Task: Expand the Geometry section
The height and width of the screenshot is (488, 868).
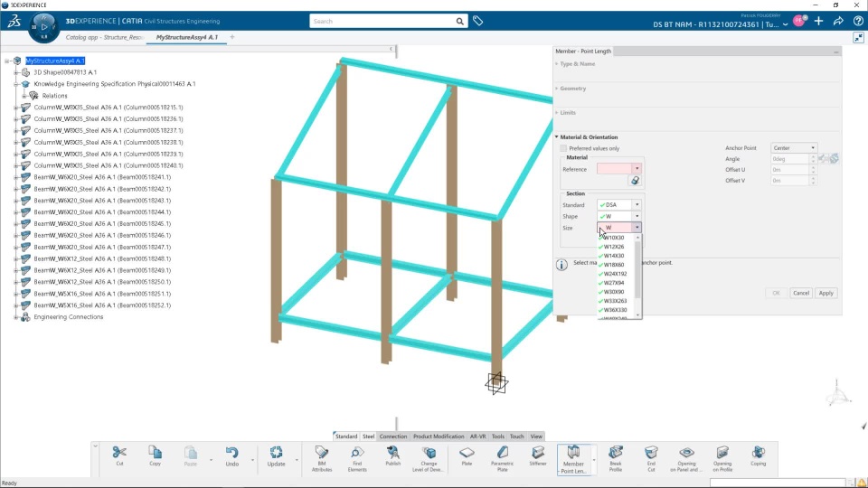Action: (571, 89)
